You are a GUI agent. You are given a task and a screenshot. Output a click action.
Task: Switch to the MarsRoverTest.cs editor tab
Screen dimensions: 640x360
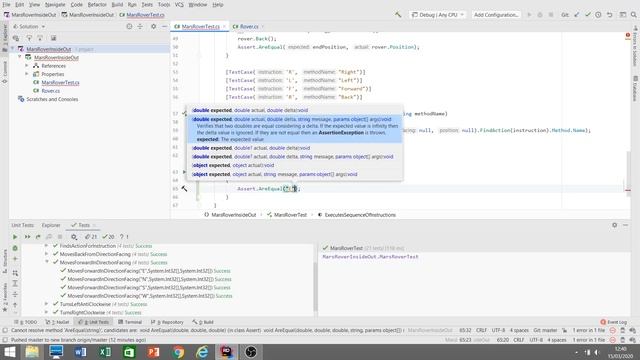[200, 27]
